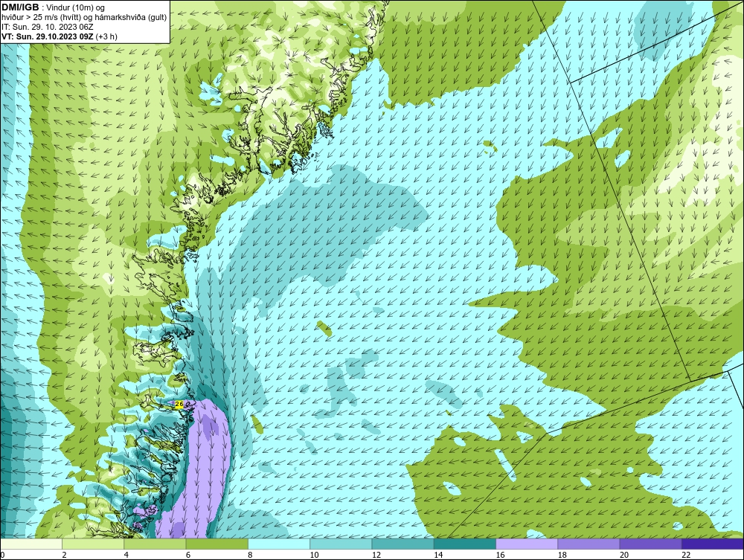Viewport: 744px width, 560px height.
Task: Click the legend scale label '18'
Action: (x=561, y=556)
